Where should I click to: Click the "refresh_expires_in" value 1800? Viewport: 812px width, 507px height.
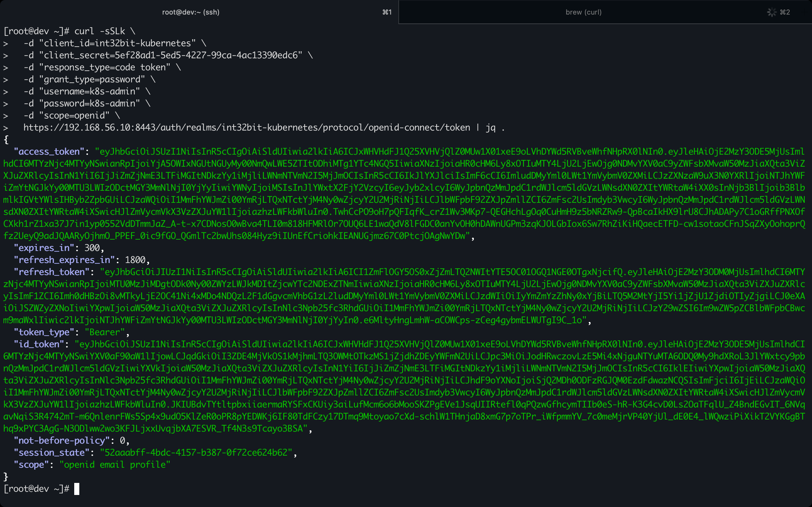pyautogui.click(x=135, y=260)
